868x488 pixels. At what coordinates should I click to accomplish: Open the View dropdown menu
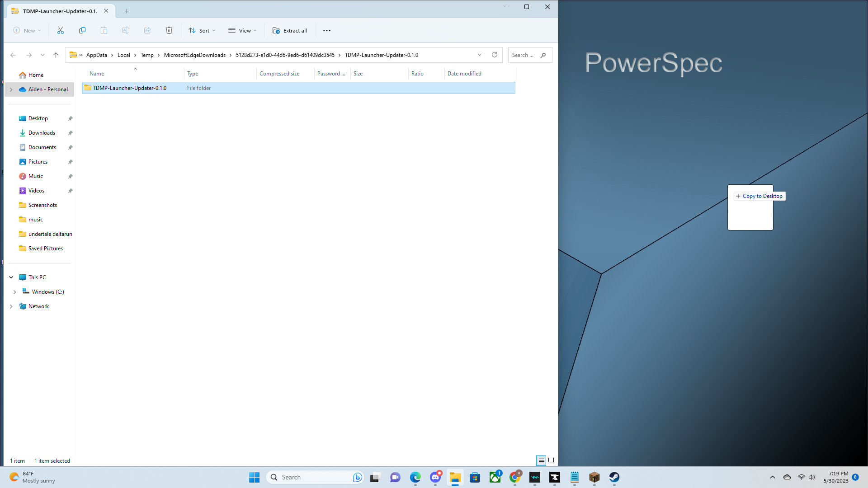pos(242,31)
